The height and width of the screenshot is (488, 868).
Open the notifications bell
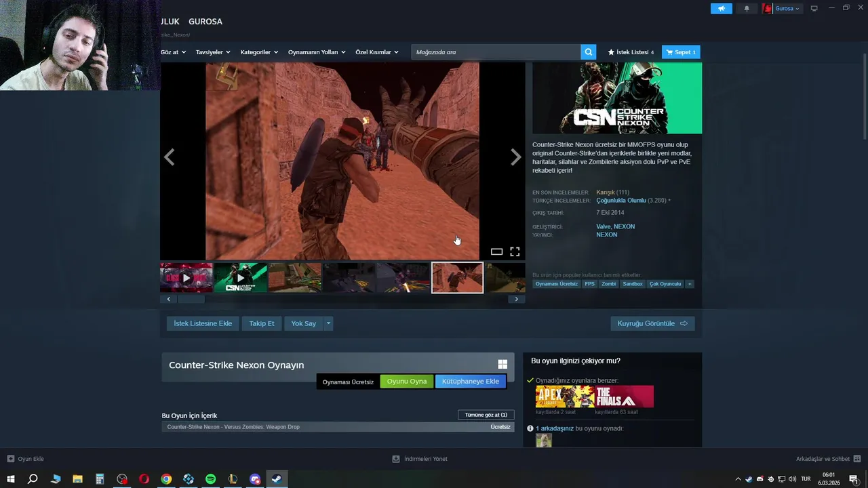(747, 9)
